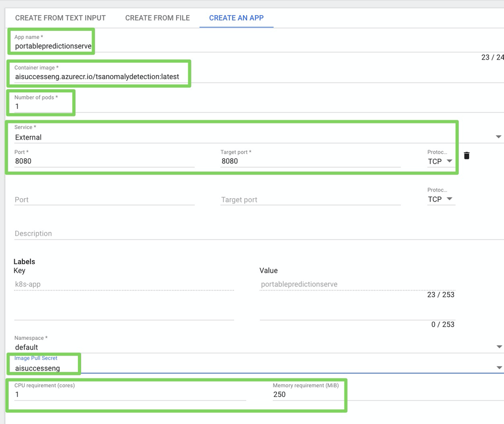Click the empty label key field
Viewport: 504px width, 424px height.
pyautogui.click(x=124, y=314)
